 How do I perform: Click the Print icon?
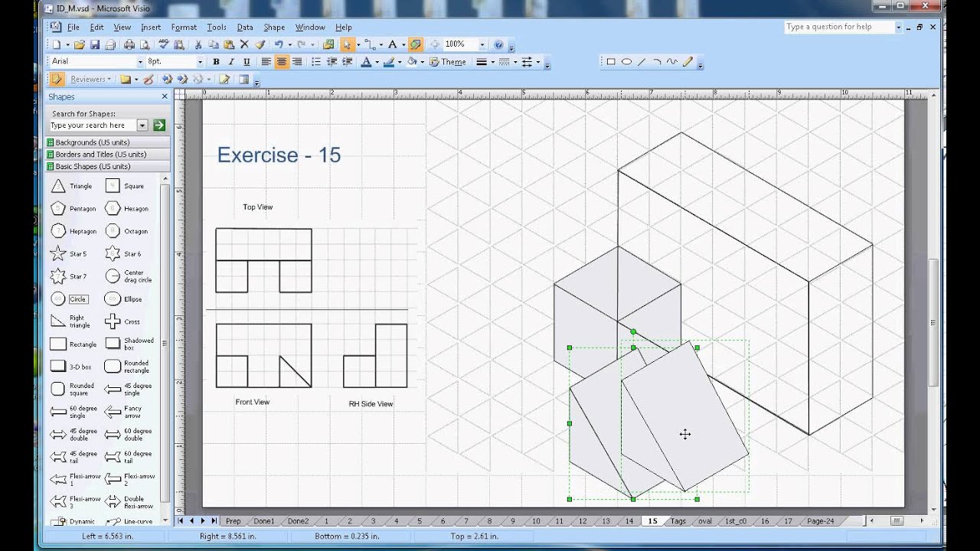(x=129, y=44)
